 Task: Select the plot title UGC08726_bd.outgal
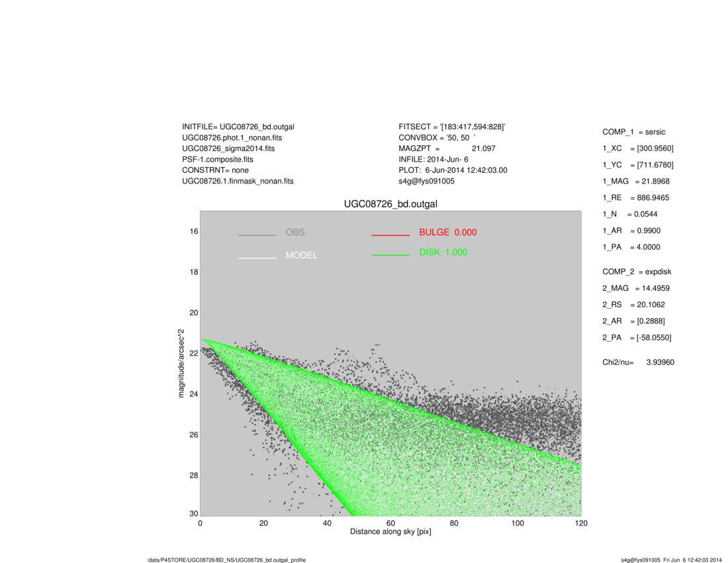[390, 204]
